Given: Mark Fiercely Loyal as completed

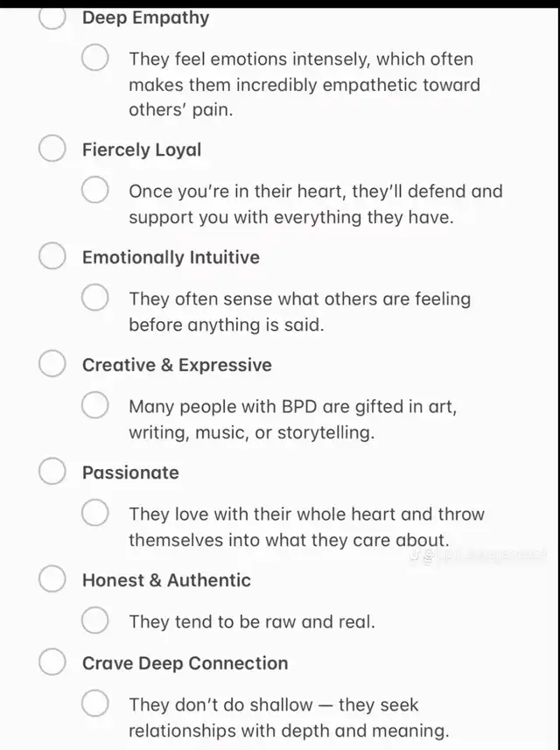Looking at the screenshot, I should [52, 148].
